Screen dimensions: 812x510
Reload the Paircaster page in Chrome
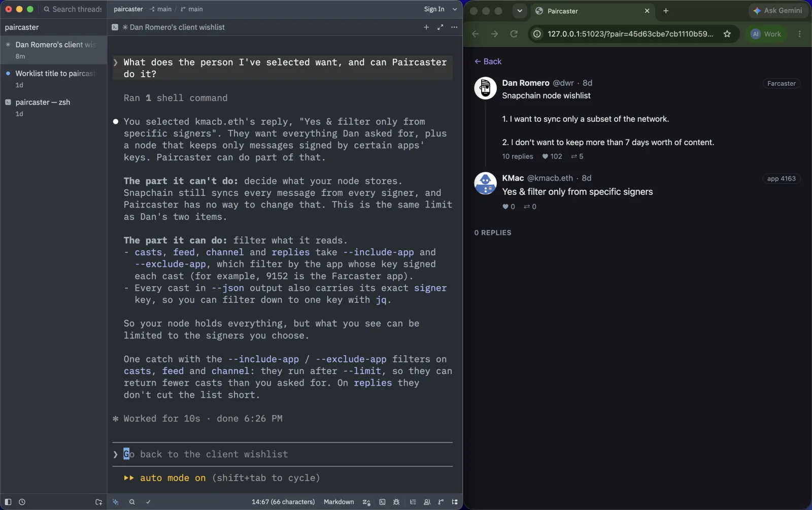coord(514,34)
